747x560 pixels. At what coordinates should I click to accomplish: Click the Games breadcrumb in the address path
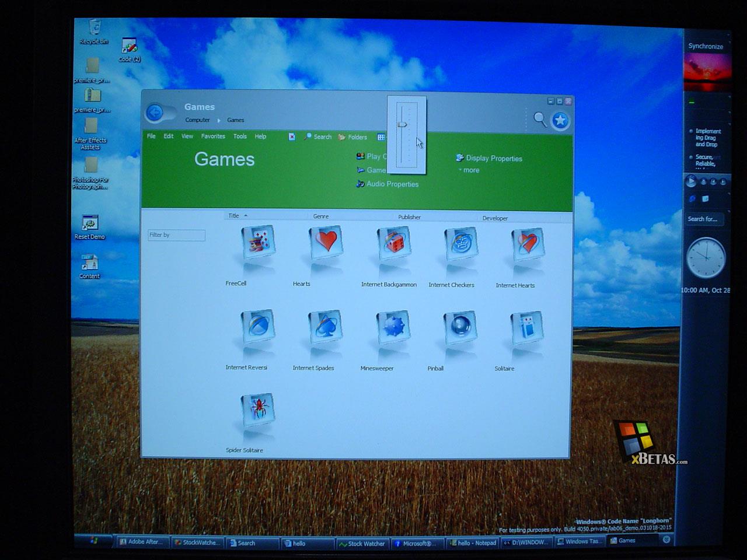236,120
